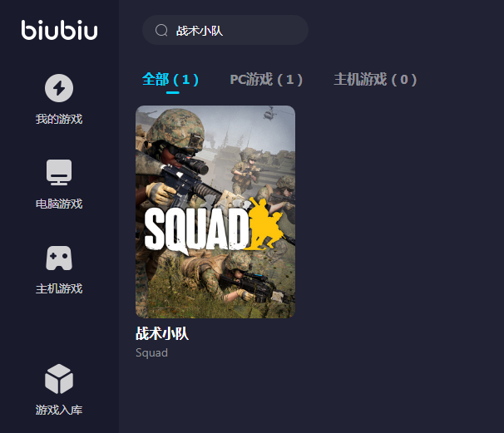Focus the search field containing 战术小队

pyautogui.click(x=225, y=30)
